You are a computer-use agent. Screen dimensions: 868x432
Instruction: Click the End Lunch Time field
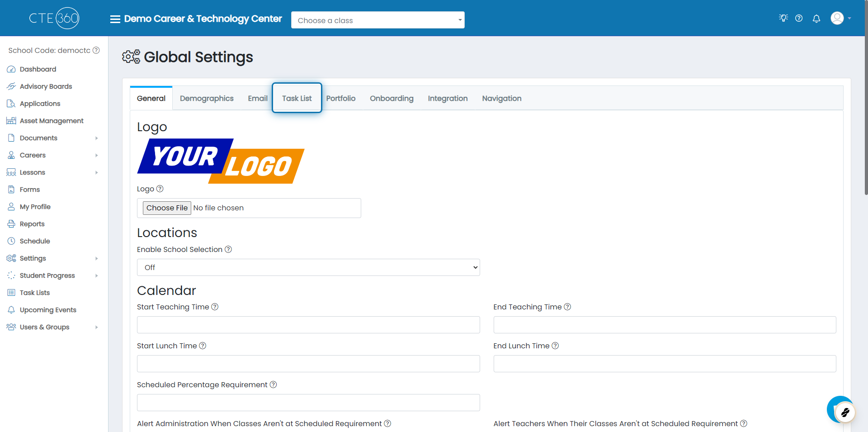665,364
